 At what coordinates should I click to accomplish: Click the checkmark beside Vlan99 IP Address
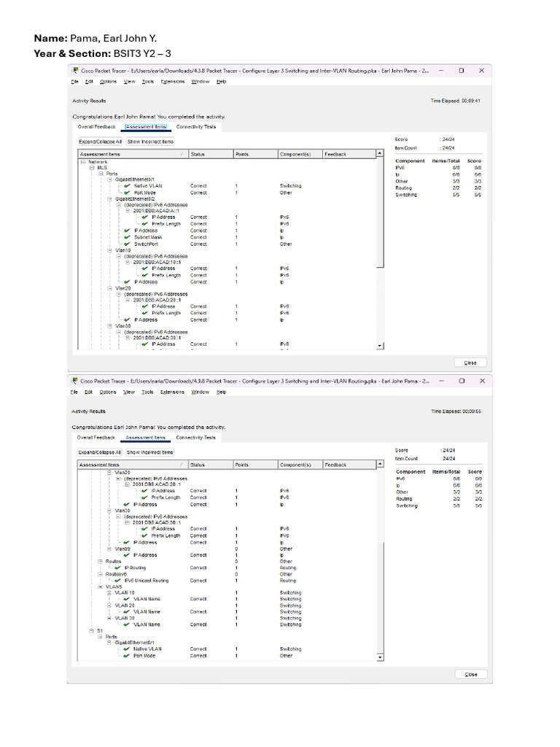[x=127, y=555]
